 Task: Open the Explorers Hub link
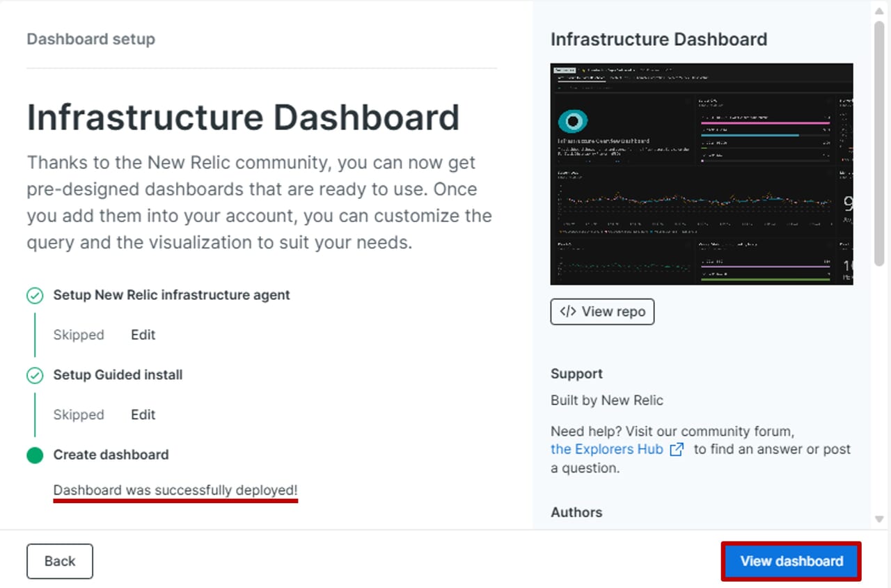pyautogui.click(x=606, y=450)
